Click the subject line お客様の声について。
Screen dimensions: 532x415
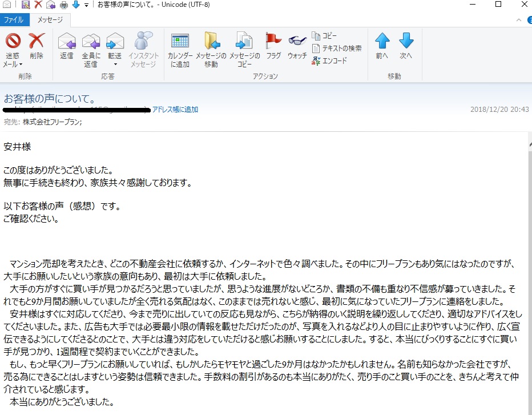[x=50, y=99]
